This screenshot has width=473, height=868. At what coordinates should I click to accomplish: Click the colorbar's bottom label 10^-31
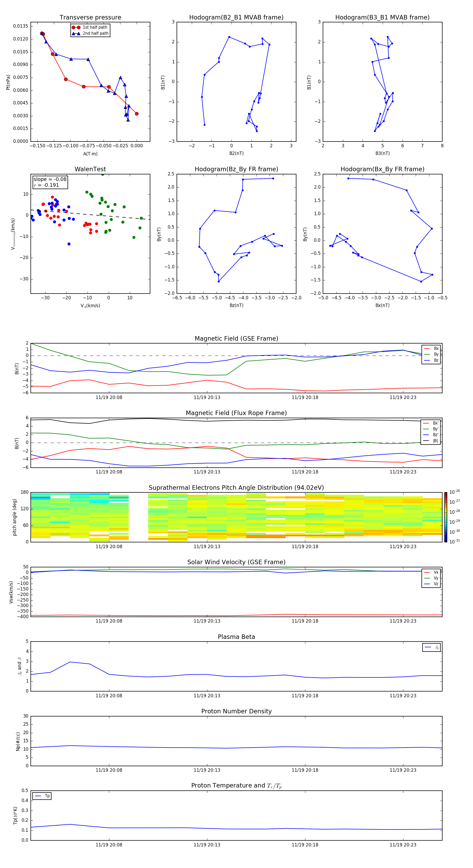coord(455,542)
